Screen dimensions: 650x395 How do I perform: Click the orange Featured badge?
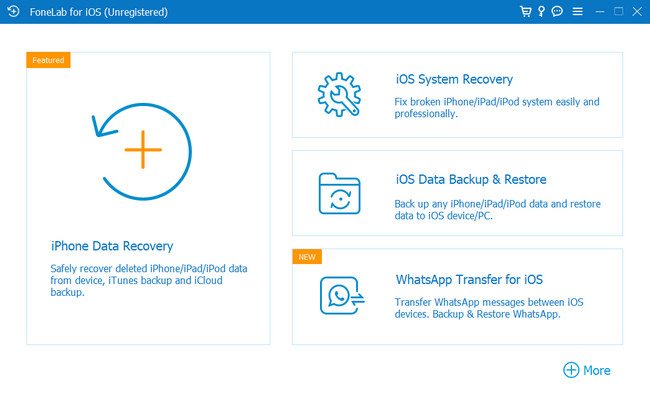(49, 60)
